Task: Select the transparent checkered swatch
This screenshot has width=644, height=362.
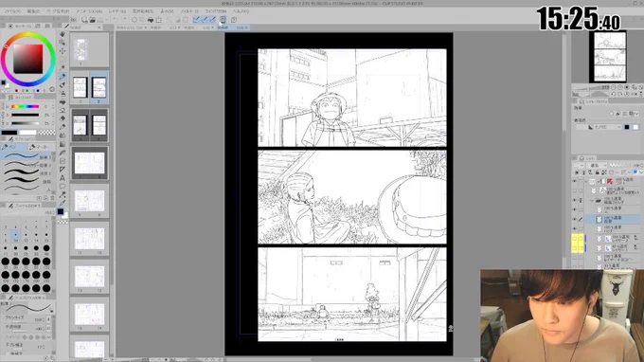Action: click(x=46, y=133)
